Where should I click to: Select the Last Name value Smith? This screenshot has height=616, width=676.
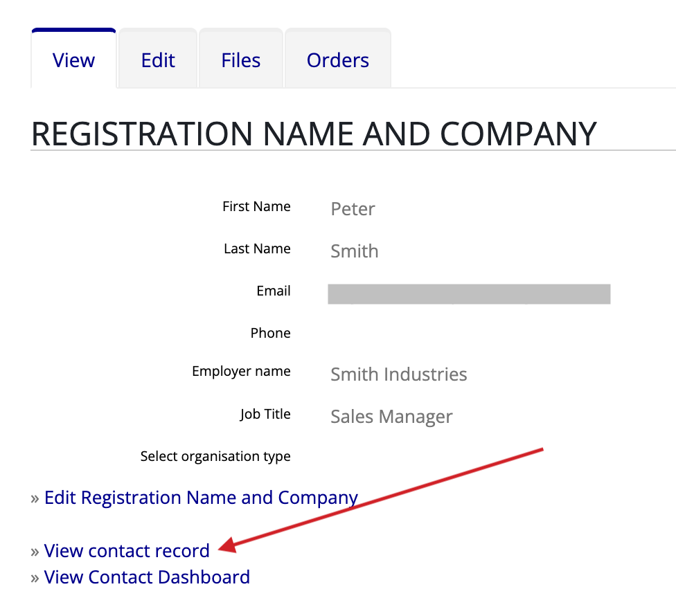point(354,251)
